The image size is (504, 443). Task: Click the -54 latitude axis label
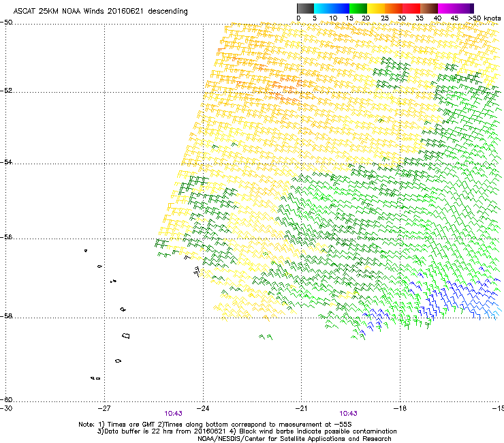point(6,162)
